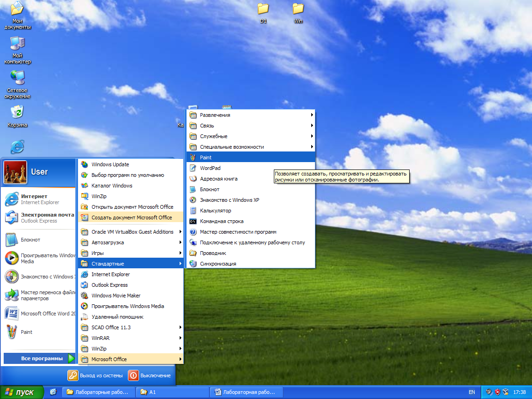Click Подключение к удаленному рабочему столу icon
Viewport: 532px width, 399px height.
click(193, 242)
